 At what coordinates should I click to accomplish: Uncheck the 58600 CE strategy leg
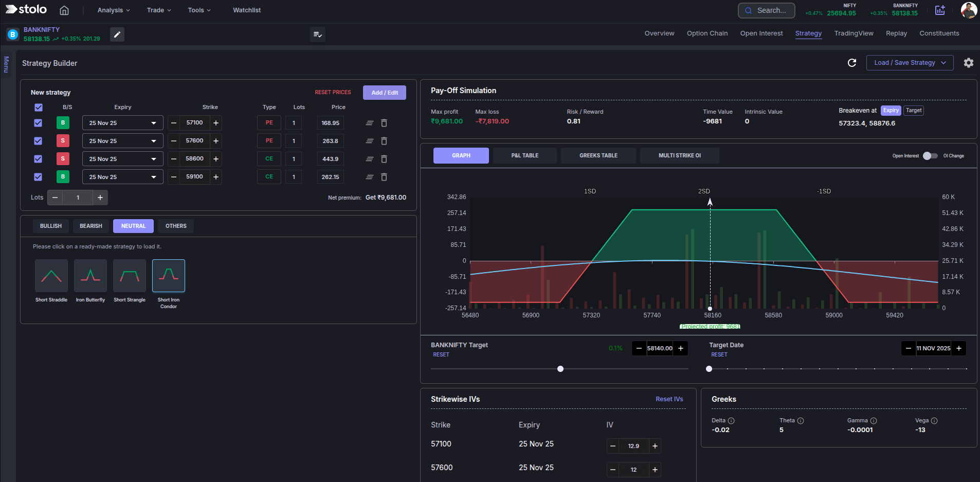38,159
